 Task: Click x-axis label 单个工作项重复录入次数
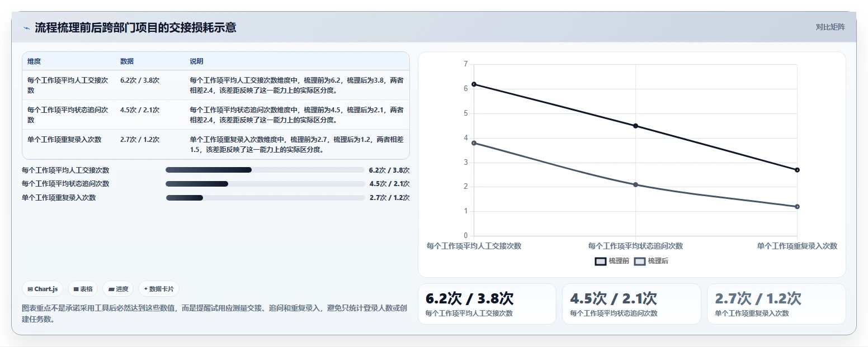click(x=797, y=246)
